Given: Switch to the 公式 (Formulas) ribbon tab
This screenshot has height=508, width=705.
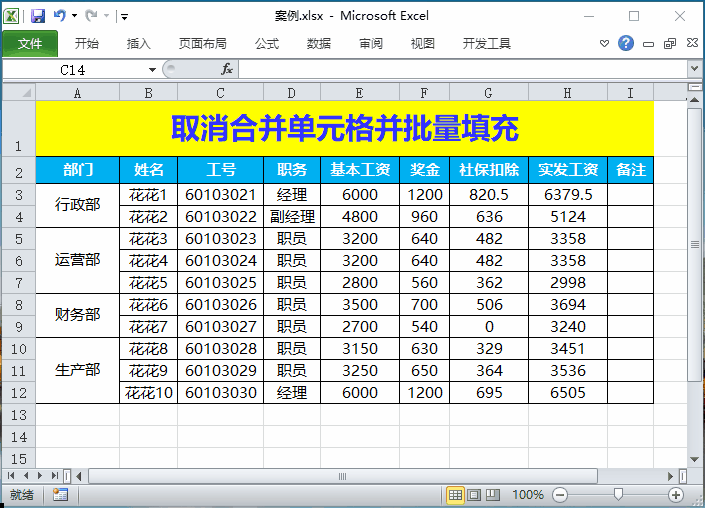Looking at the screenshot, I should 267,43.
